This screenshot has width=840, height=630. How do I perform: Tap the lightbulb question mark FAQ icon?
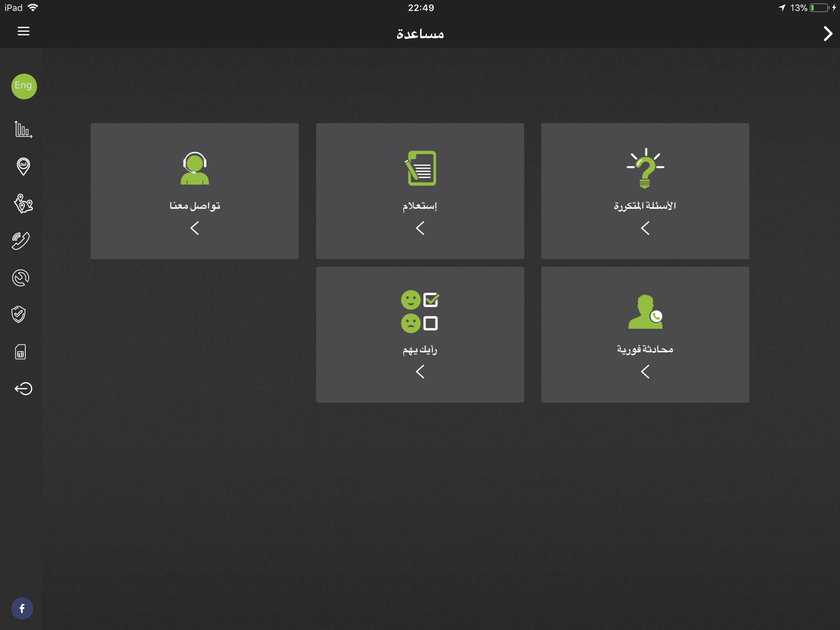click(645, 168)
